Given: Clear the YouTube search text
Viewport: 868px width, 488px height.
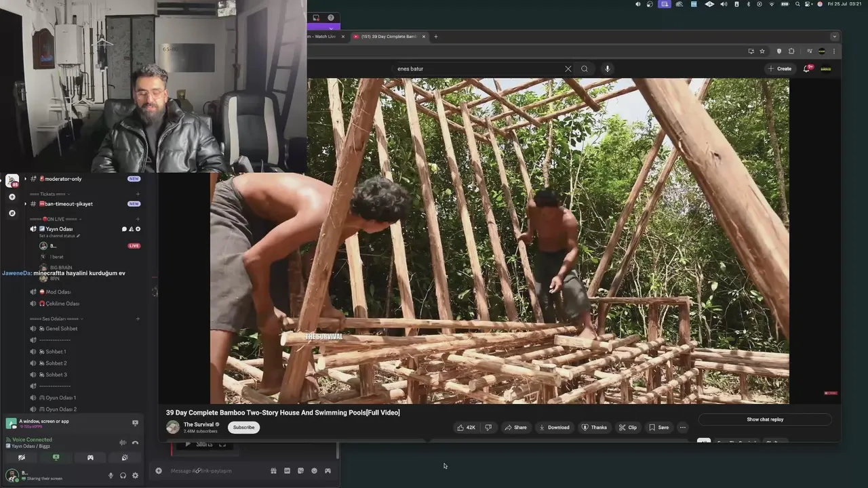Looking at the screenshot, I should coord(568,68).
